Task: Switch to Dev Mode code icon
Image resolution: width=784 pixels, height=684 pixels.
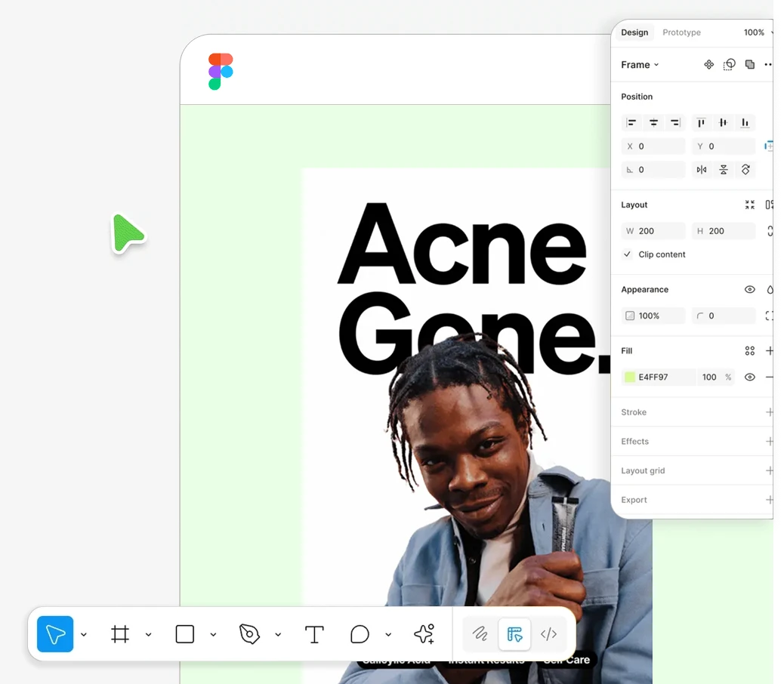Action: (x=548, y=633)
